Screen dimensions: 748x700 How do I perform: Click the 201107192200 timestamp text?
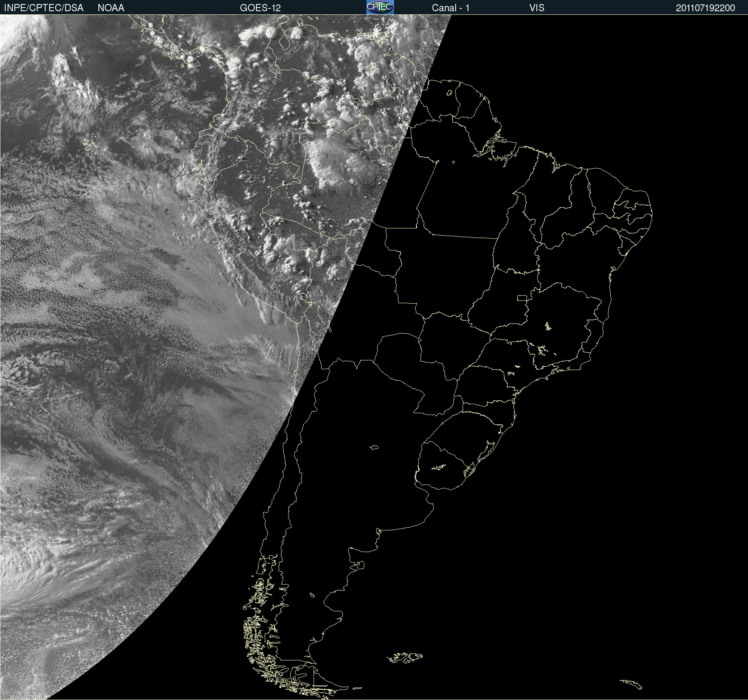[x=706, y=8]
